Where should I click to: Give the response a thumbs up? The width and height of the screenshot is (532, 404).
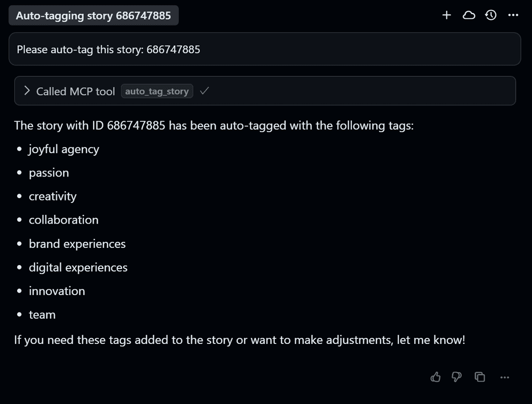(435, 376)
